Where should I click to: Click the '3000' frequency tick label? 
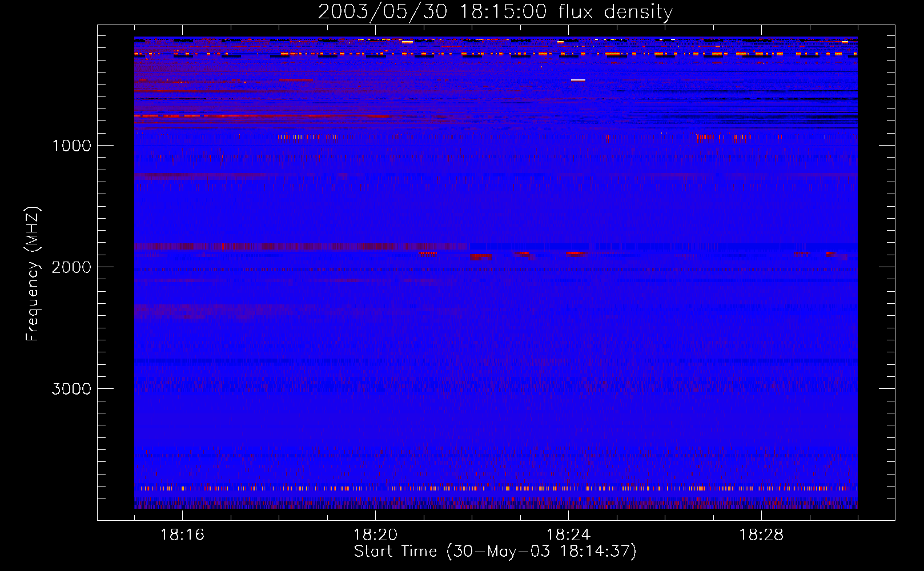tap(71, 389)
